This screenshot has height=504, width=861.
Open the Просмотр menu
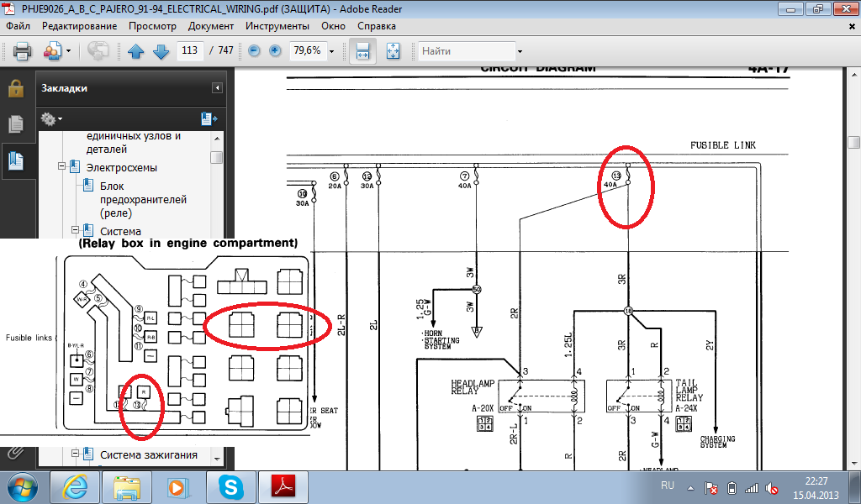click(x=152, y=26)
